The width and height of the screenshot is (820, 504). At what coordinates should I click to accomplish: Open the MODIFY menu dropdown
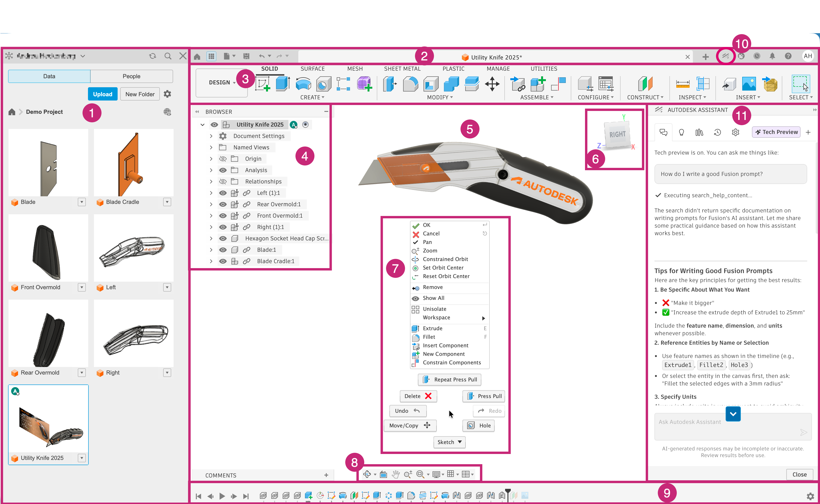[x=440, y=97]
